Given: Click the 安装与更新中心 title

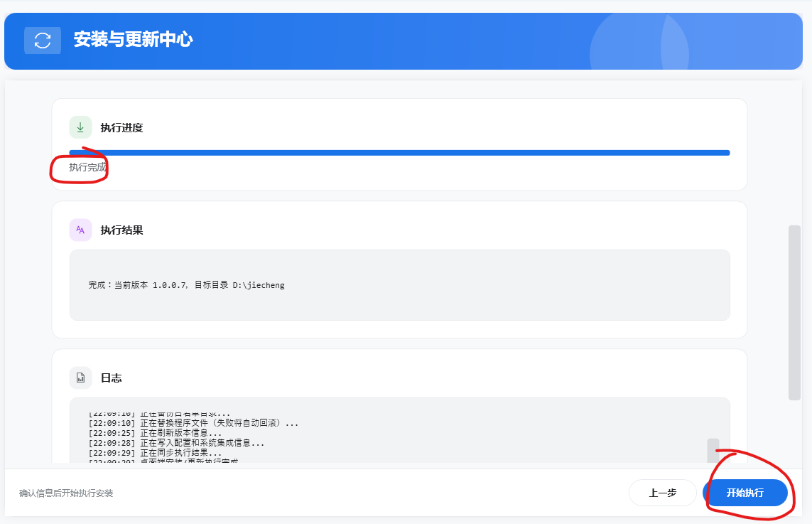Looking at the screenshot, I should (133, 39).
